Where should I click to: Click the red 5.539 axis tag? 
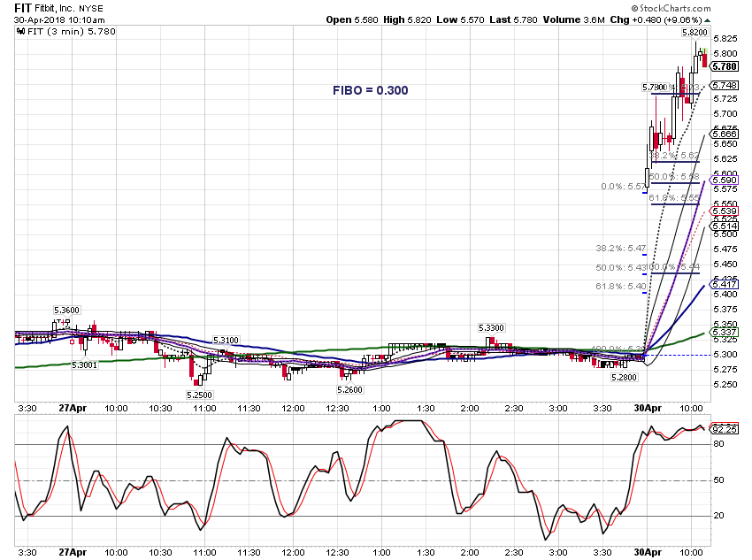(725, 211)
